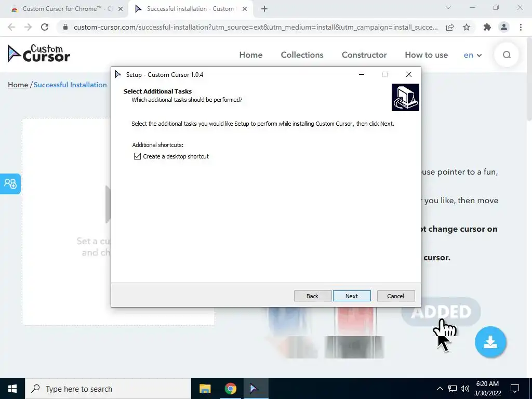Click the ADDED button
Image resolution: width=532 pixels, height=399 pixels.
pos(441,312)
